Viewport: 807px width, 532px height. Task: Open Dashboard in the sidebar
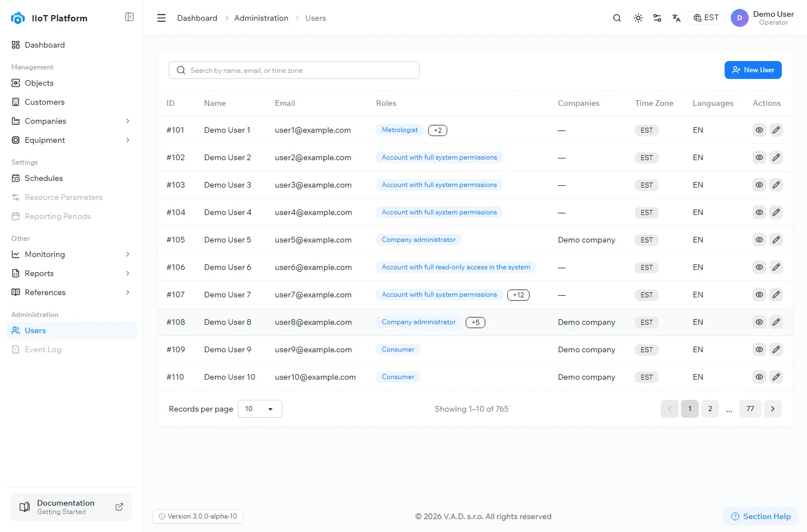click(71, 45)
